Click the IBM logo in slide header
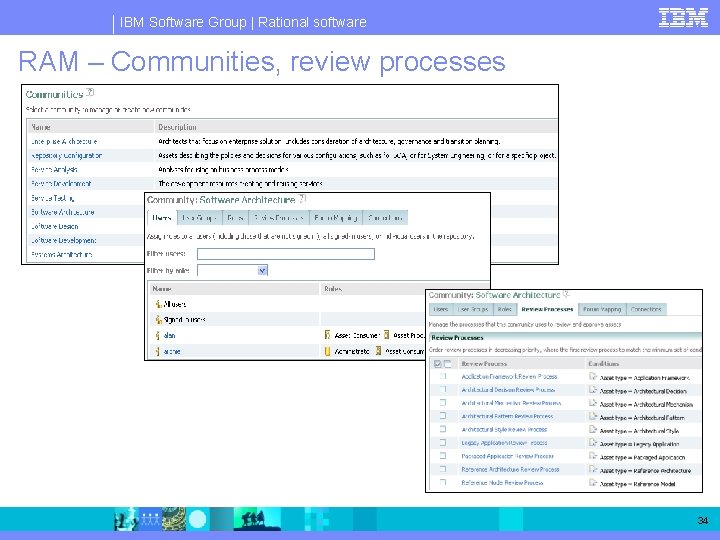This screenshot has width=720, height=540. click(683, 18)
